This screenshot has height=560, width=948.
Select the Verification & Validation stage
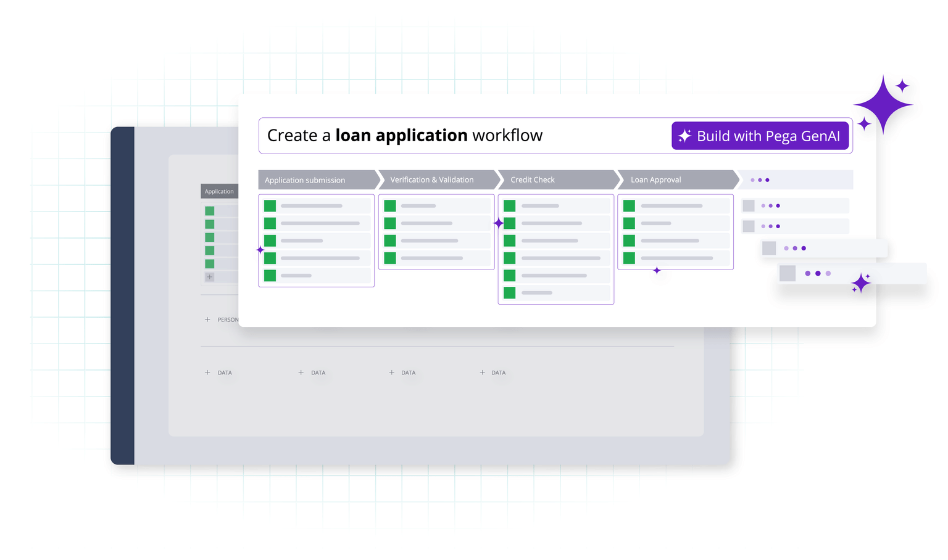[x=436, y=180]
